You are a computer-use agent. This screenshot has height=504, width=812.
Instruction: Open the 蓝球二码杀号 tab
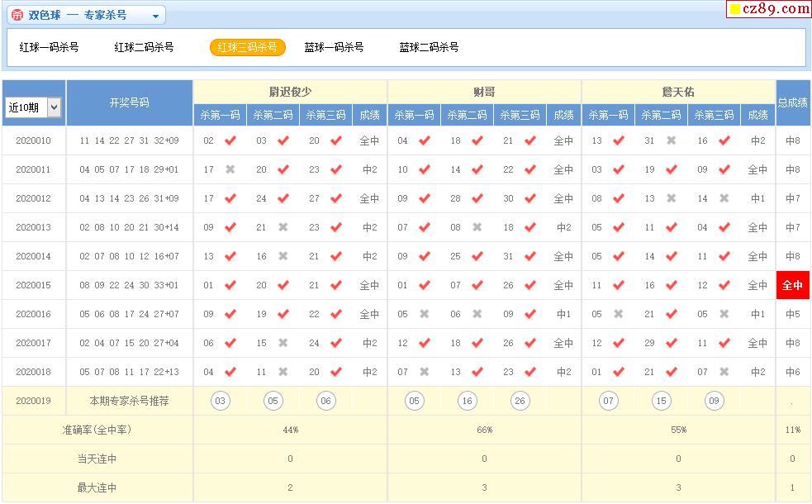pyautogui.click(x=429, y=47)
